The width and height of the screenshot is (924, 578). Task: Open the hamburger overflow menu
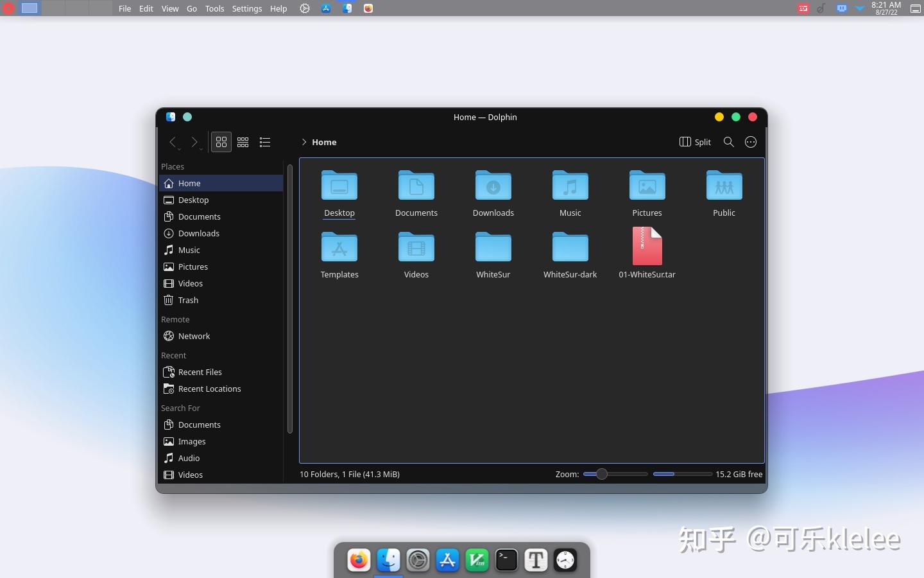[x=750, y=142]
